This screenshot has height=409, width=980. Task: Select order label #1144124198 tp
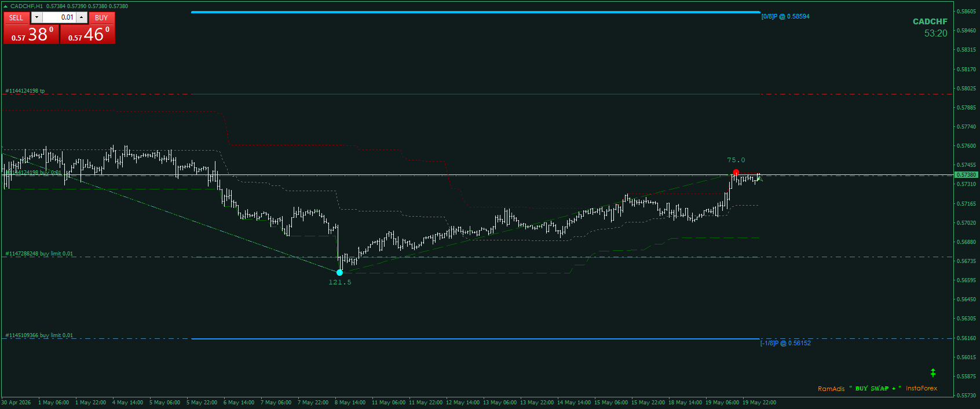(x=25, y=91)
